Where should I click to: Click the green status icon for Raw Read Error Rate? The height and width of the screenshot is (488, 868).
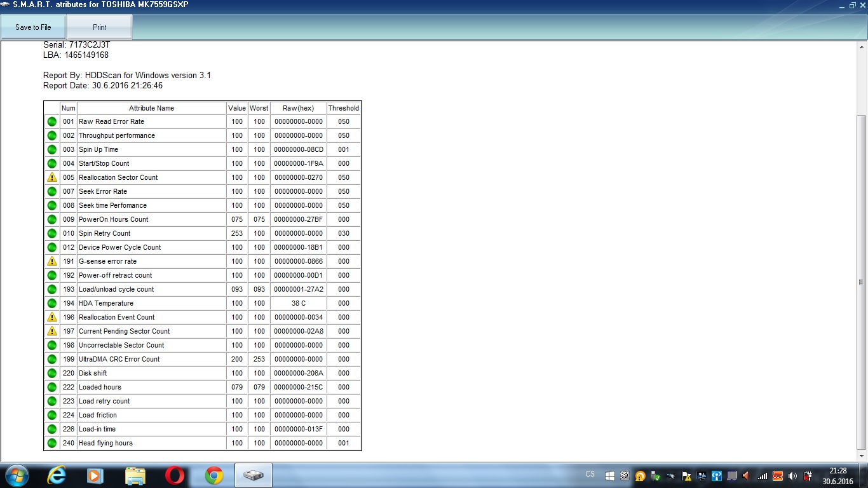(52, 121)
